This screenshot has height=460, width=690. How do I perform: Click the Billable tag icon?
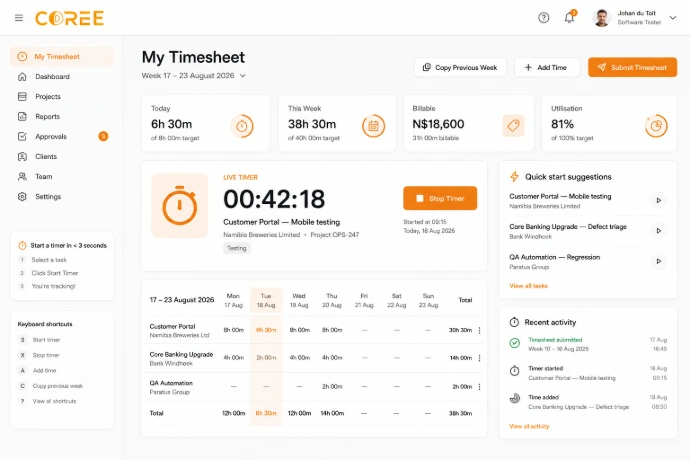pos(513,126)
